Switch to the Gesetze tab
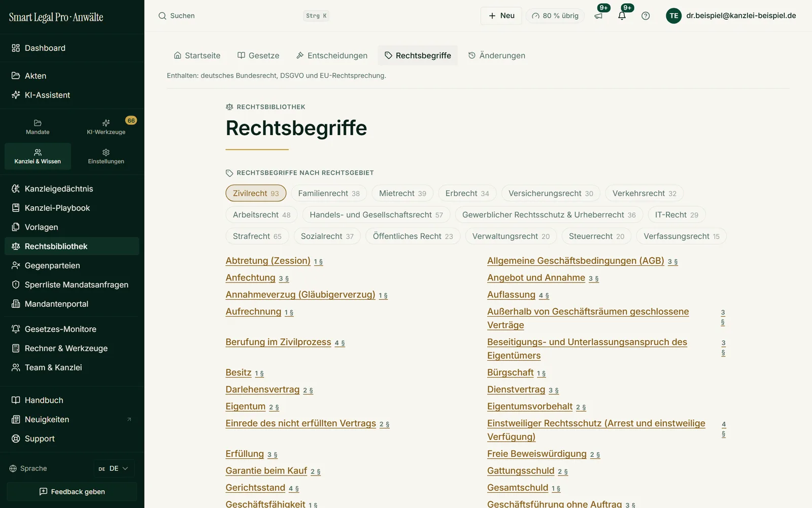812x508 pixels. 258,55
